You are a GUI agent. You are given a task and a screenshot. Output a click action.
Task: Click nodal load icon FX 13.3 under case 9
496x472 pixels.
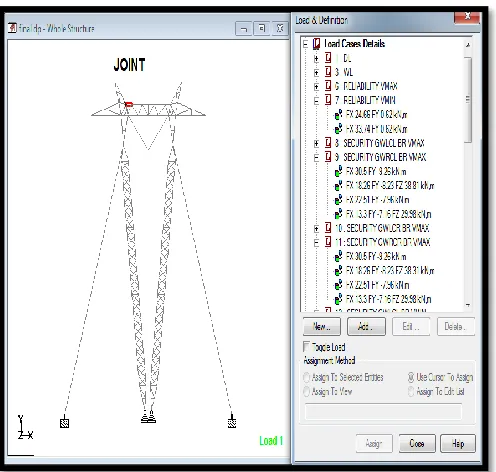tap(338, 214)
